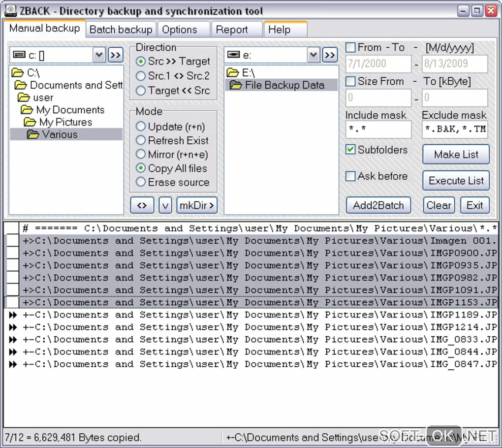Click the My Documents folder icon

click(x=27, y=109)
